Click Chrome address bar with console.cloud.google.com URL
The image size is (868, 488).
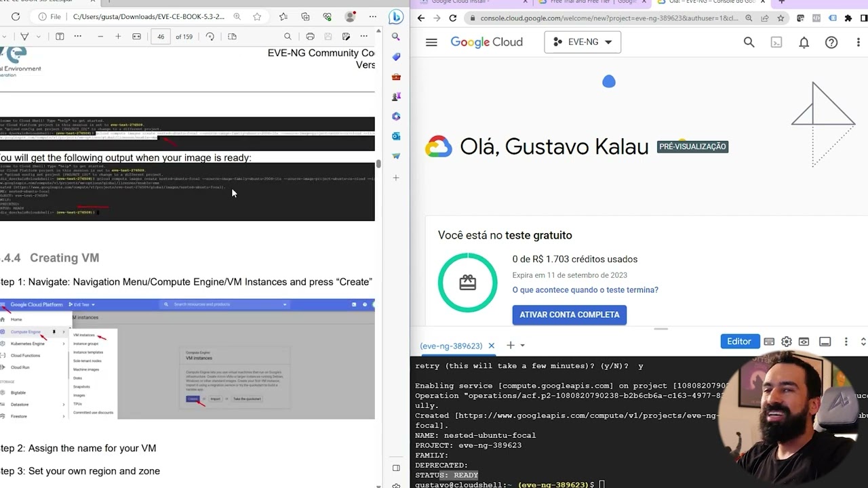pos(608,18)
